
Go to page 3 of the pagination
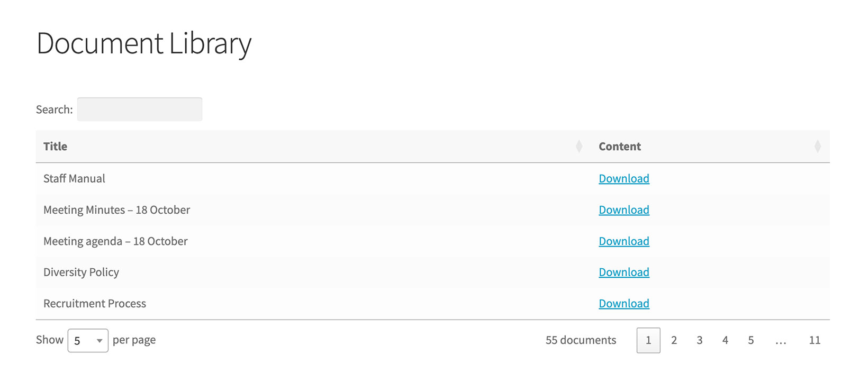tap(700, 340)
